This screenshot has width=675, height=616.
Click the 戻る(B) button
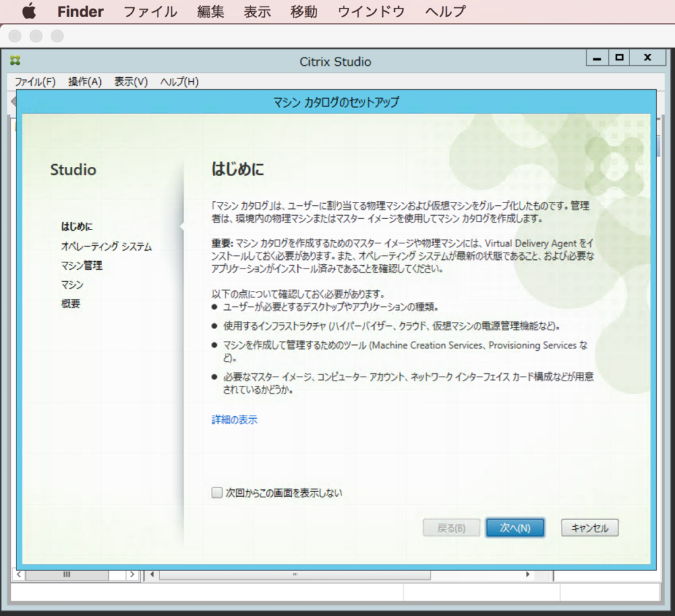coord(451,528)
